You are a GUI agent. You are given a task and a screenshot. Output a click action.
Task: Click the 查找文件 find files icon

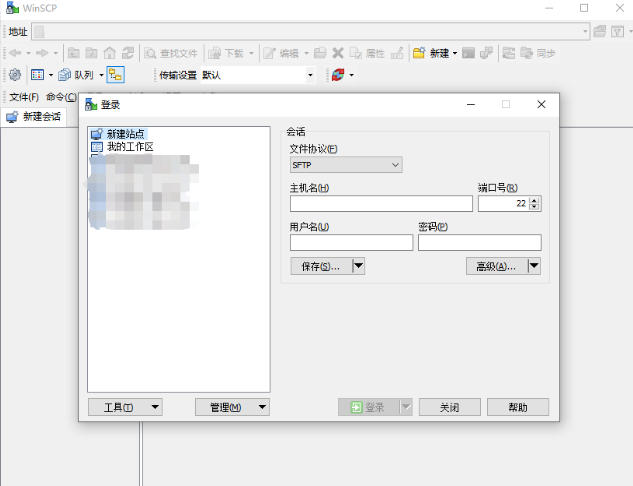[x=150, y=53]
